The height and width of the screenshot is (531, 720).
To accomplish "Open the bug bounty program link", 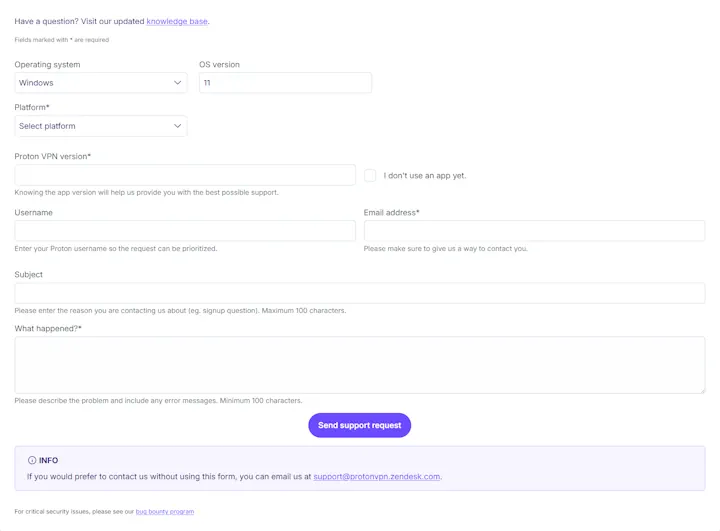I will 165,511.
